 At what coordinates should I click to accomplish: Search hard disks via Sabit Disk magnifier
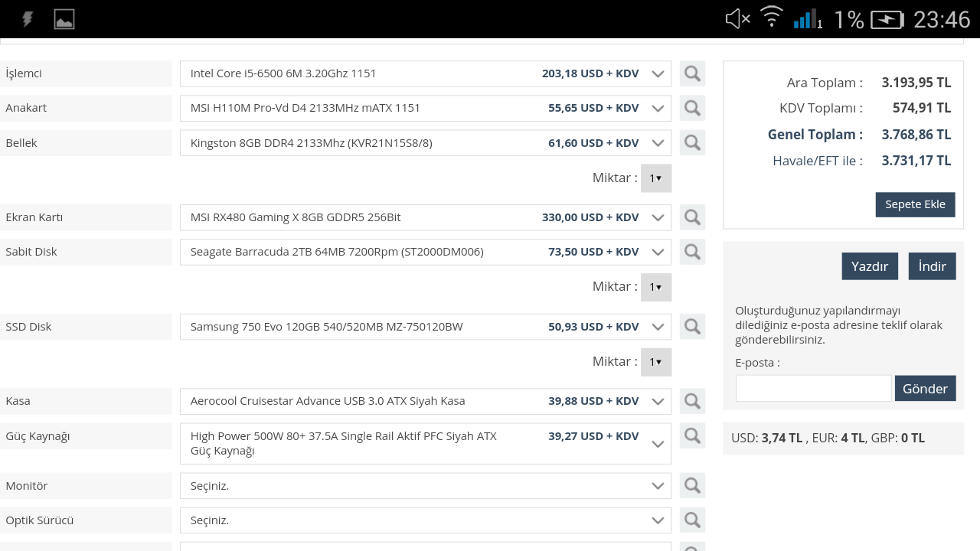692,252
